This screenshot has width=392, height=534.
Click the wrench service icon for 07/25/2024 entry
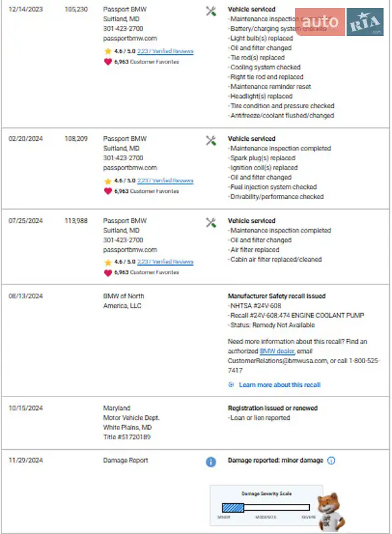click(x=211, y=223)
